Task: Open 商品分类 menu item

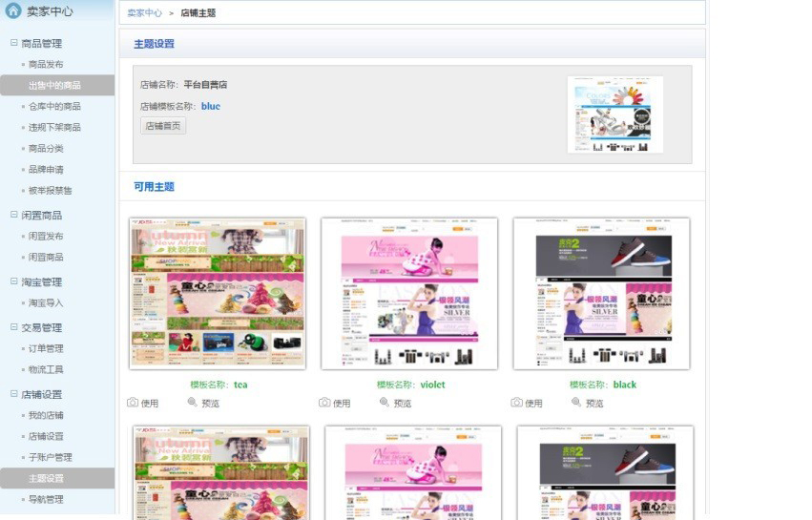Action: [x=46, y=149]
